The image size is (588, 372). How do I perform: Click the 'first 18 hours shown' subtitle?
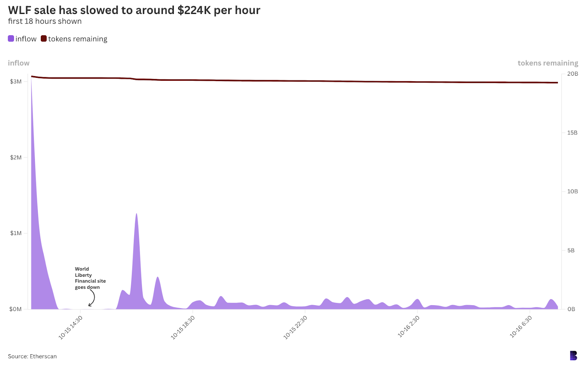tap(45, 21)
